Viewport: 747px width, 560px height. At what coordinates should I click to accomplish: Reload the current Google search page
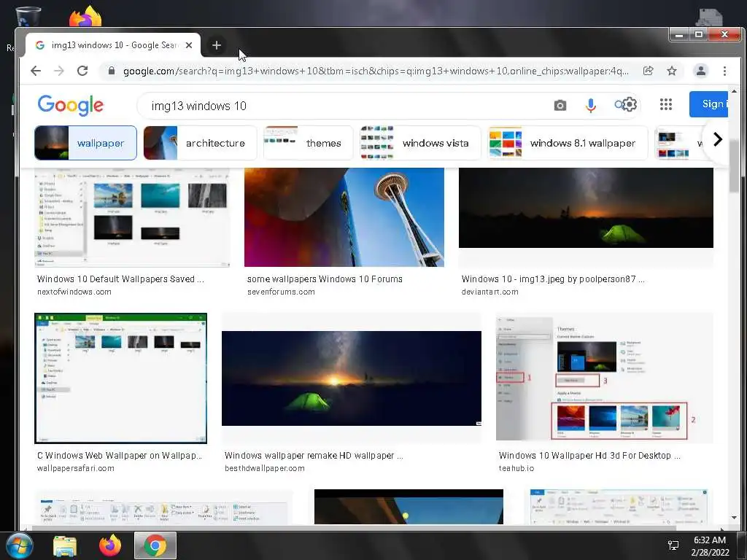click(82, 71)
